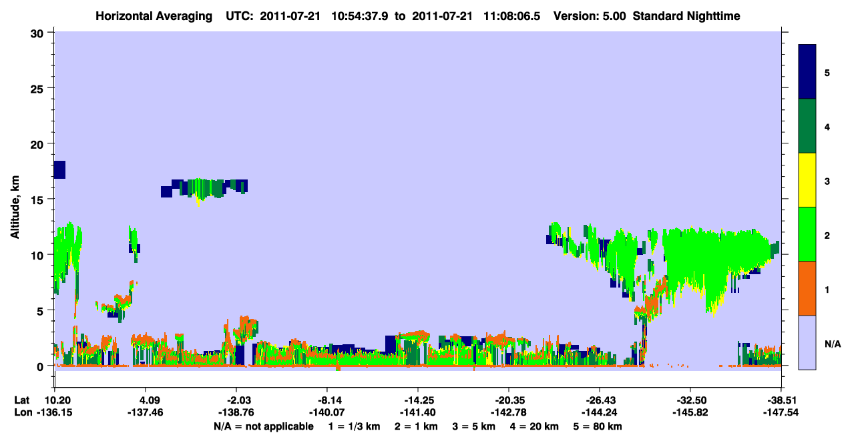Image resolution: width=868 pixels, height=445 pixels.
Task: Click the '5 = 80 km' caption
Action: (x=599, y=426)
